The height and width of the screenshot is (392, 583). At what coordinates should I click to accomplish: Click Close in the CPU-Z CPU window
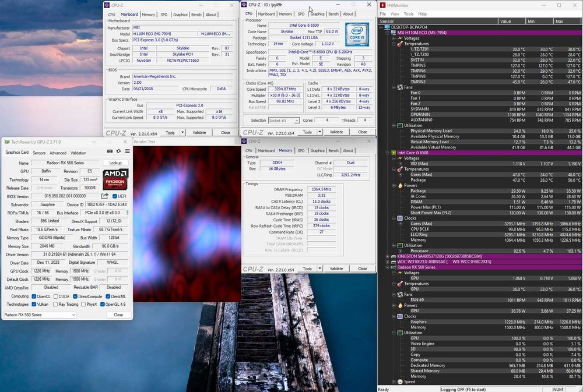click(363, 132)
